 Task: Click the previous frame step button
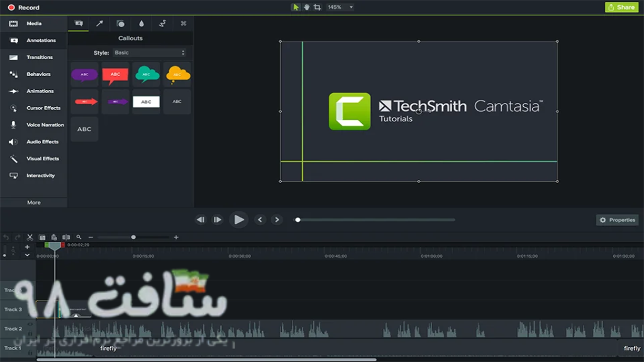coord(201,219)
